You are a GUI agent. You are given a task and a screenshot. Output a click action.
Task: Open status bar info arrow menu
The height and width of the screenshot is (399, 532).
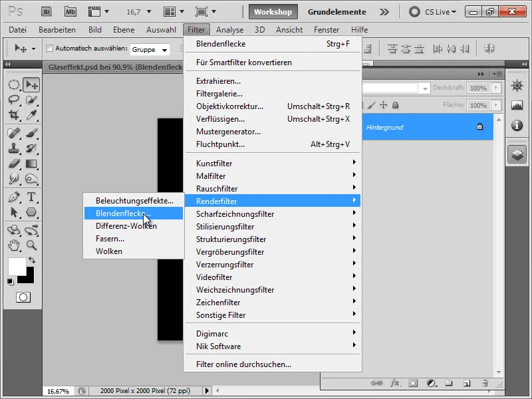[x=207, y=391]
